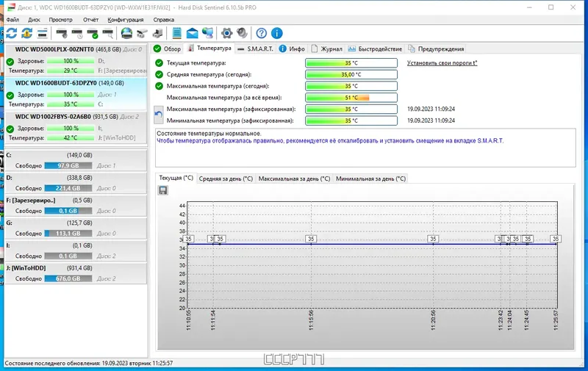588x371 pixels.
Task: Select partition G: (125,7 GB)
Action: coord(76,228)
